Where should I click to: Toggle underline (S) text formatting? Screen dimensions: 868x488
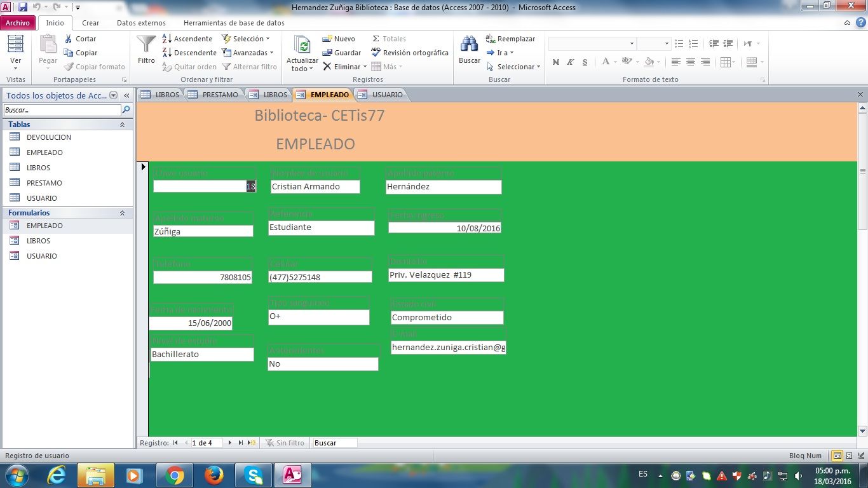point(585,62)
